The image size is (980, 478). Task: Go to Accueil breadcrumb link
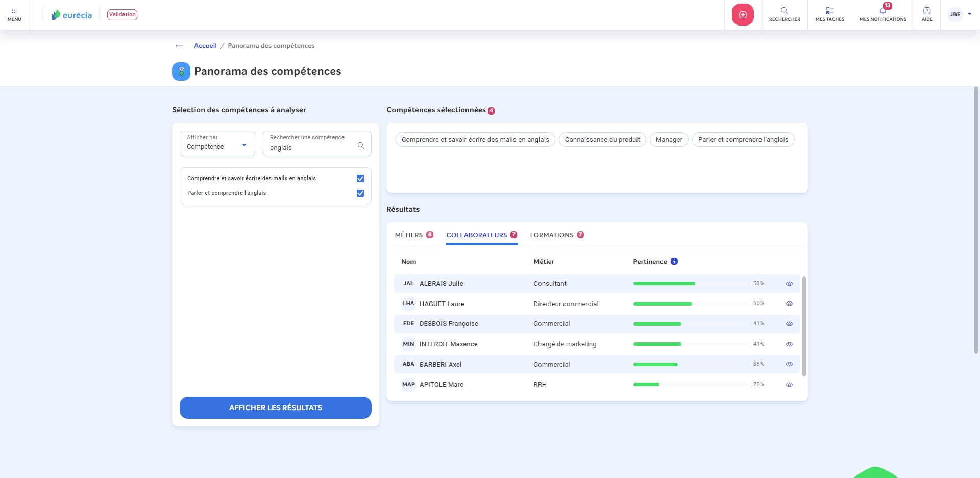click(x=205, y=46)
